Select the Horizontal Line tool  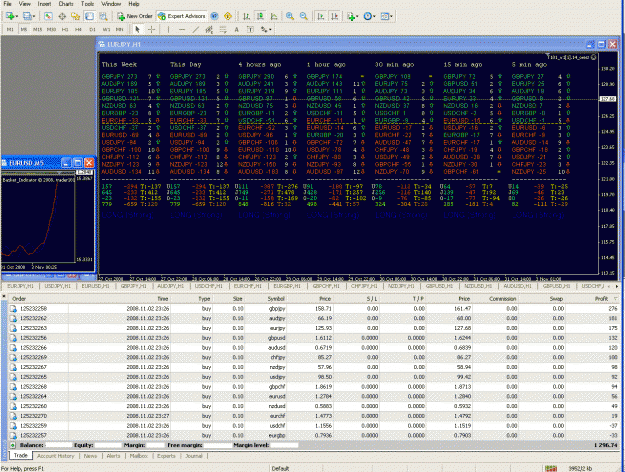[182, 29]
